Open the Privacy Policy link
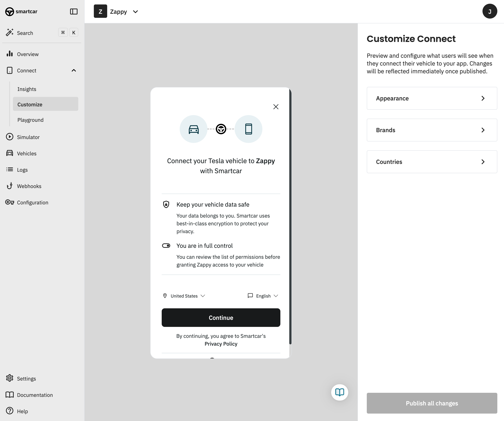The height and width of the screenshot is (421, 504). [221, 344]
